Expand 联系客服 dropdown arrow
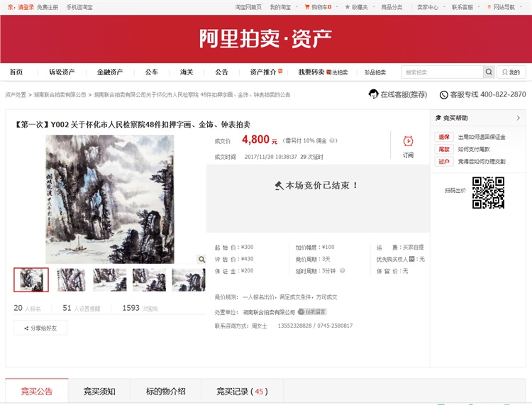532x405 pixels. tap(479, 7)
